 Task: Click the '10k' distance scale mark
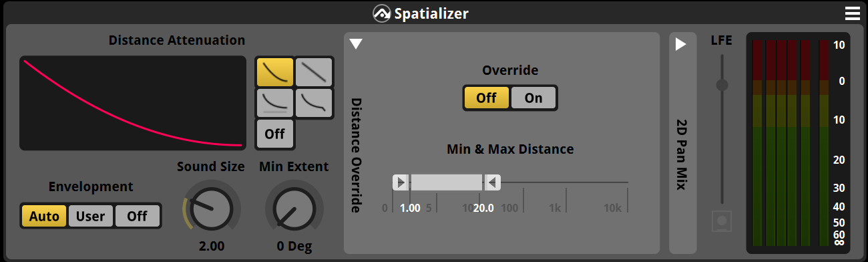[x=612, y=208]
